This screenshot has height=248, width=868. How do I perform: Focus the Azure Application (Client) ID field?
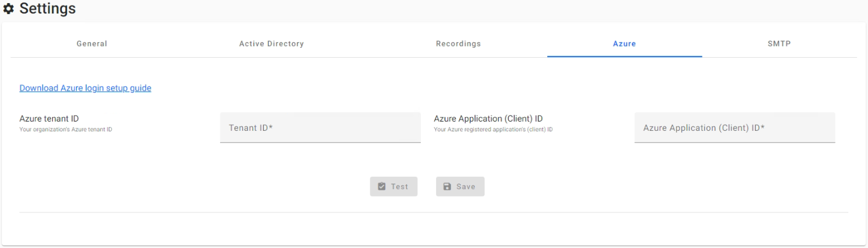point(735,128)
